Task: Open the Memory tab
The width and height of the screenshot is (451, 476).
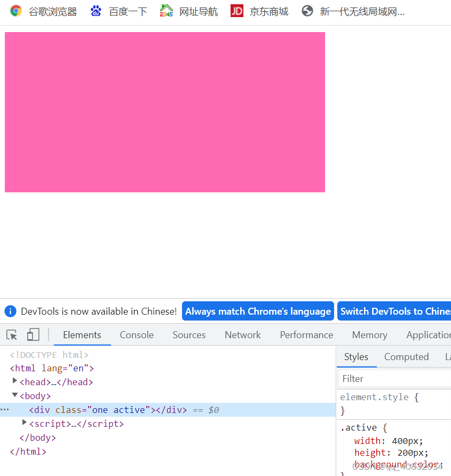Action: pos(370,335)
